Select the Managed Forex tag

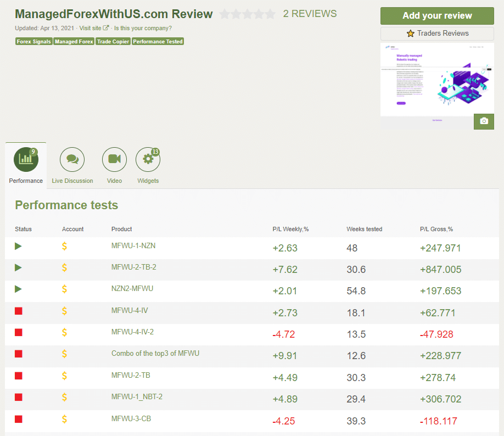coord(74,42)
